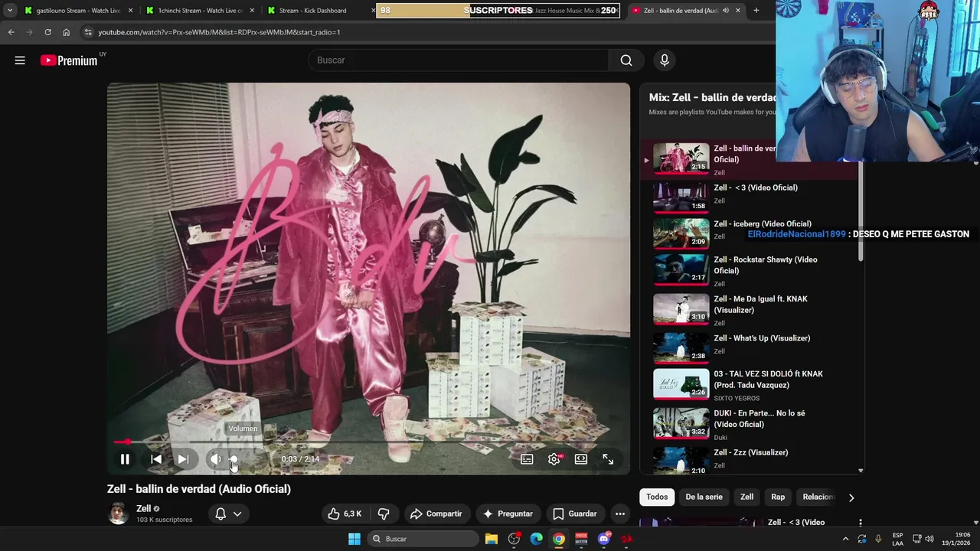Switch to gastilouno Stream tab

[x=77, y=11]
